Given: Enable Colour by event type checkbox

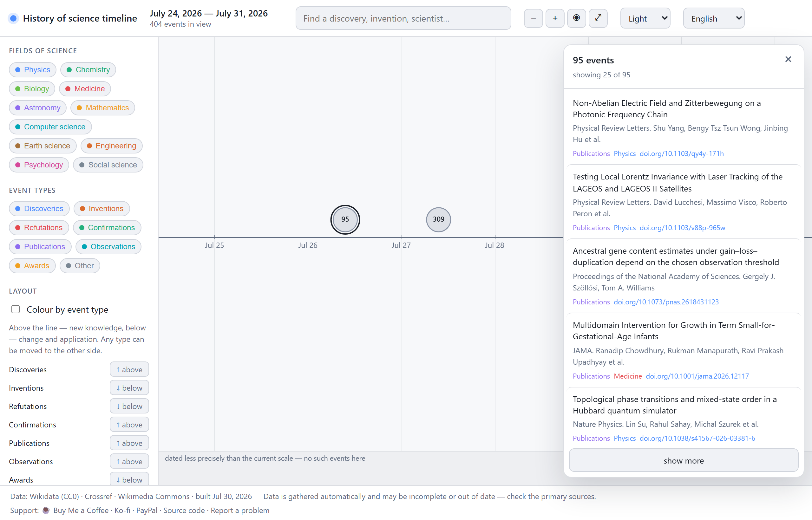Looking at the screenshot, I should 16,309.
